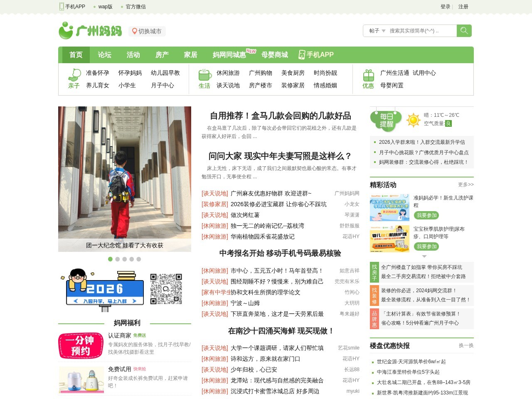Image resolution: width=532 pixels, height=399 pixels.
Task: Switch to the 论坛 tab
Action: (104, 54)
